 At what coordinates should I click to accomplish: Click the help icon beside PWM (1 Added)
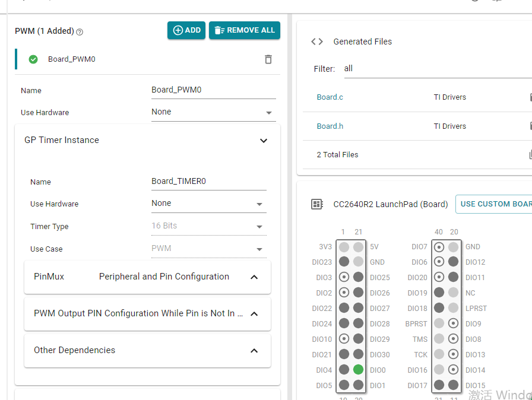click(x=80, y=32)
